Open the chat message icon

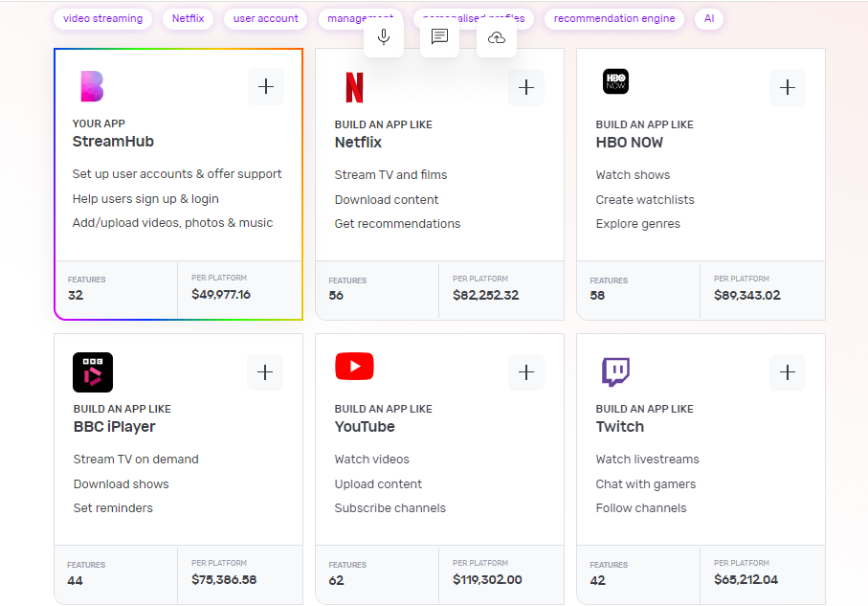[439, 37]
